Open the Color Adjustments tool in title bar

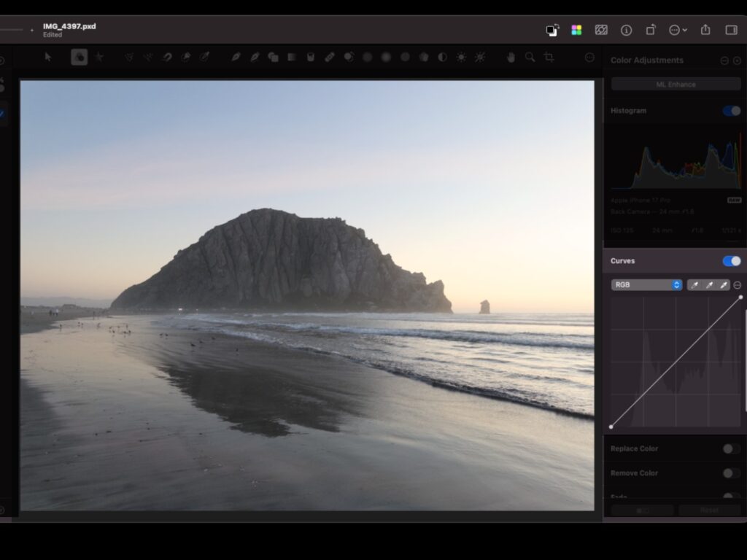tap(576, 30)
